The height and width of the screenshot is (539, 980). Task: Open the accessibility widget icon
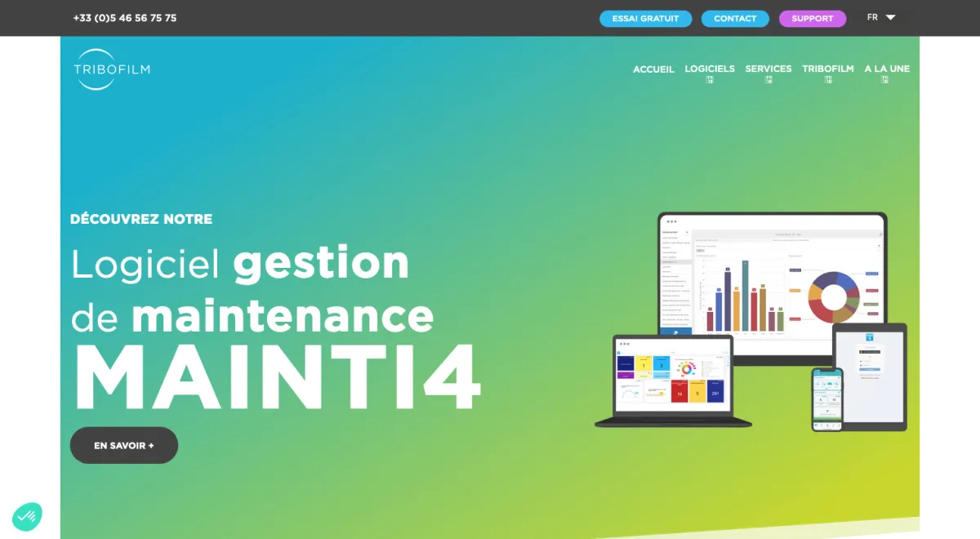tap(27, 516)
